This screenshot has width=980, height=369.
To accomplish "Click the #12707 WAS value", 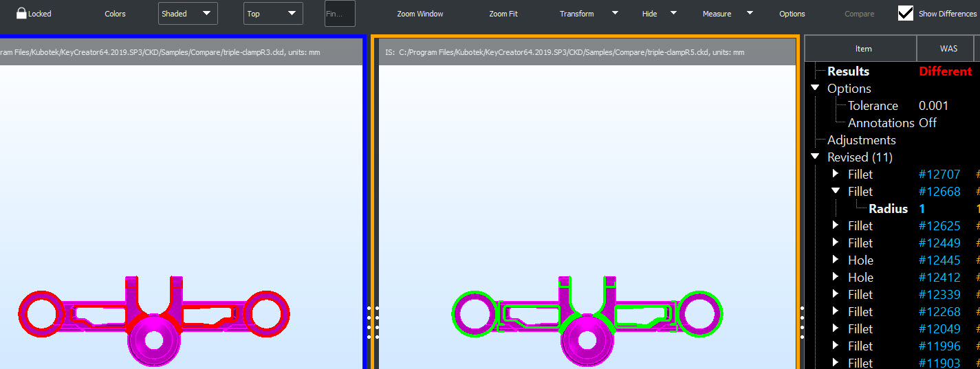I will [939, 175].
